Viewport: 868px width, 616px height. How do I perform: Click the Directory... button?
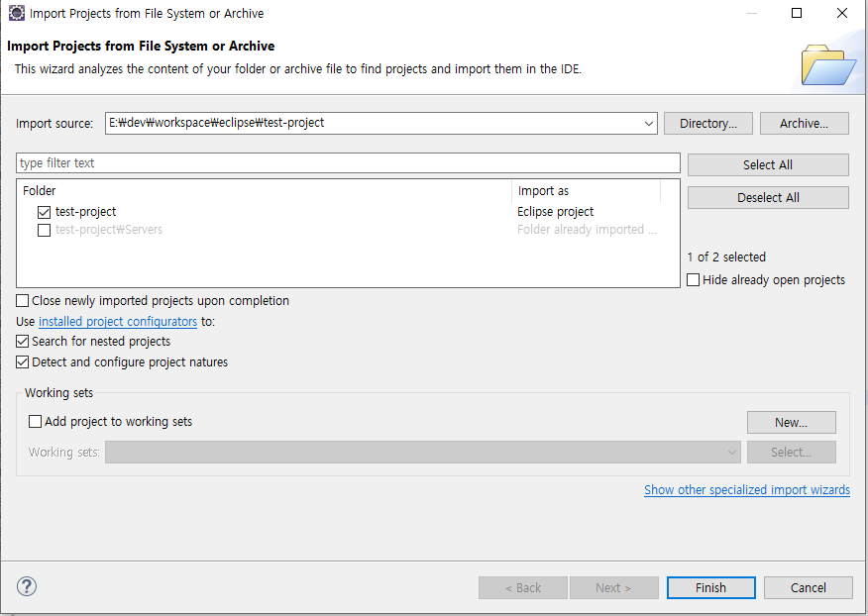click(x=708, y=124)
